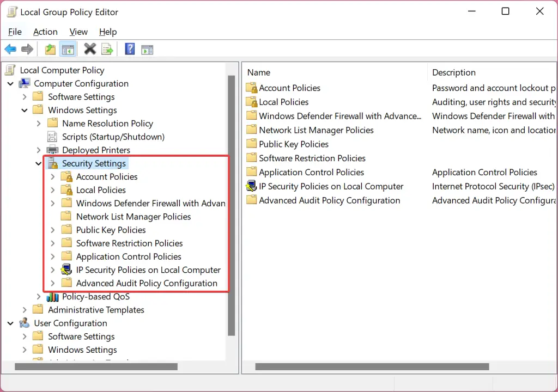This screenshot has height=392, width=558.
Task: Collapse the Computer Configuration node
Action: click(x=10, y=83)
